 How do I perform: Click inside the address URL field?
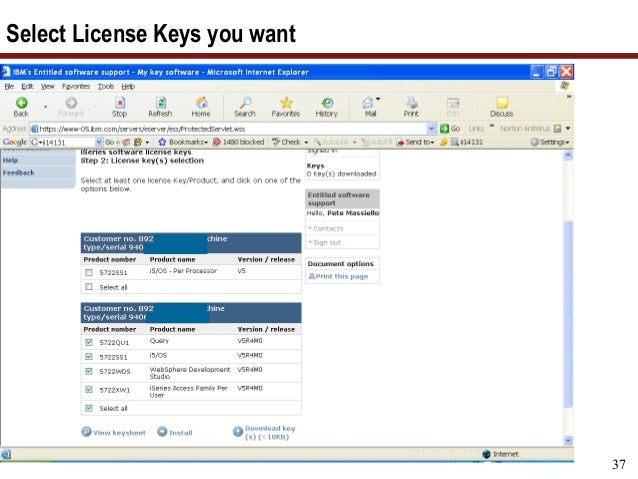(232, 129)
